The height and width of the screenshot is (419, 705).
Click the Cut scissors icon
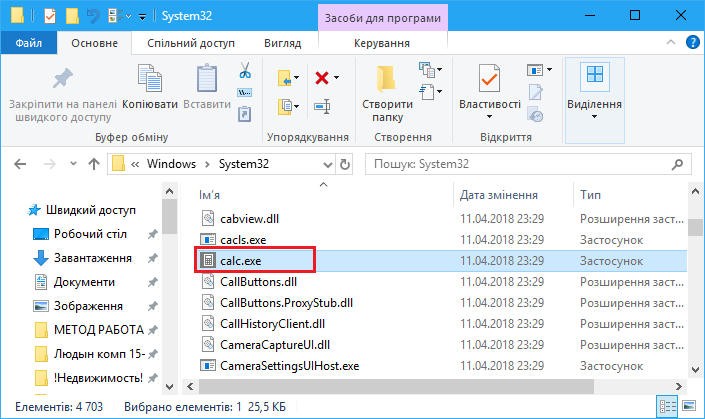point(245,71)
